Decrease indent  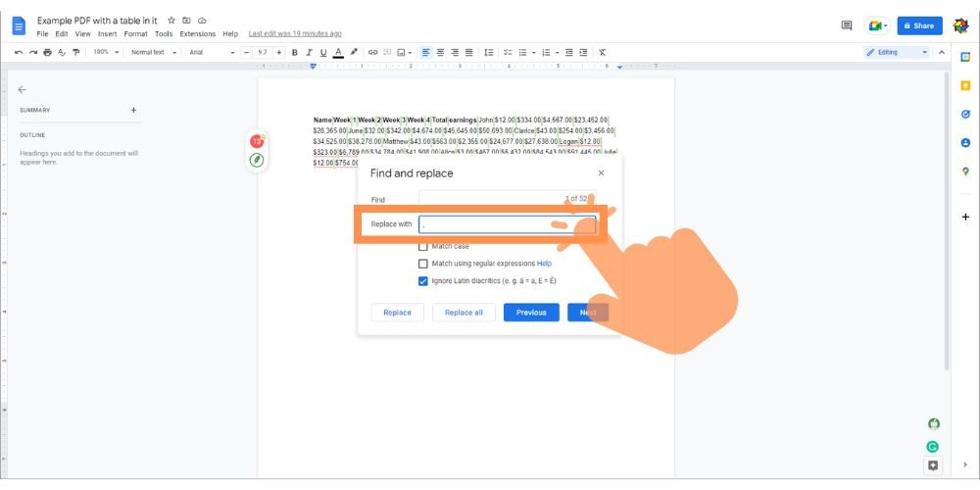tap(569, 53)
